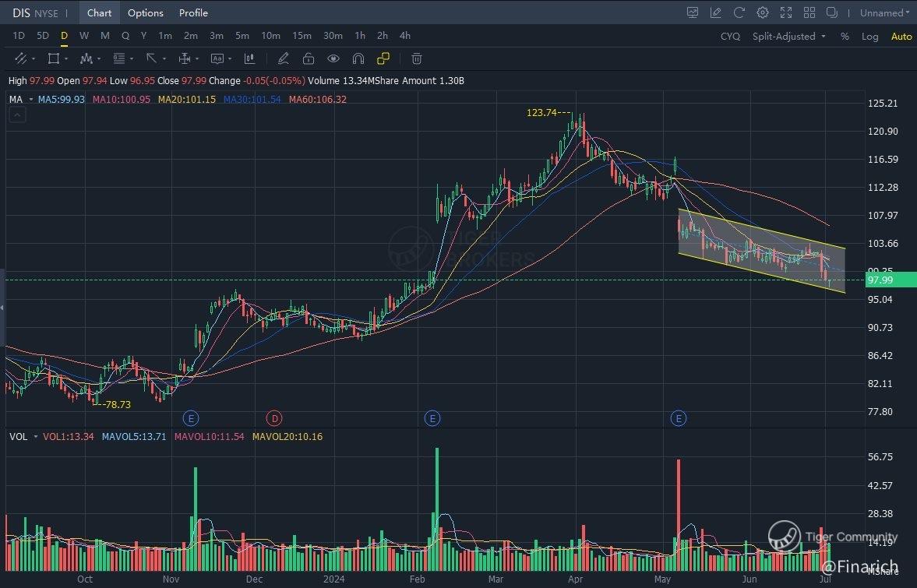Viewport: 917px width, 588px height.
Task: Open the MA indicator dropdown
Action: 31,100
